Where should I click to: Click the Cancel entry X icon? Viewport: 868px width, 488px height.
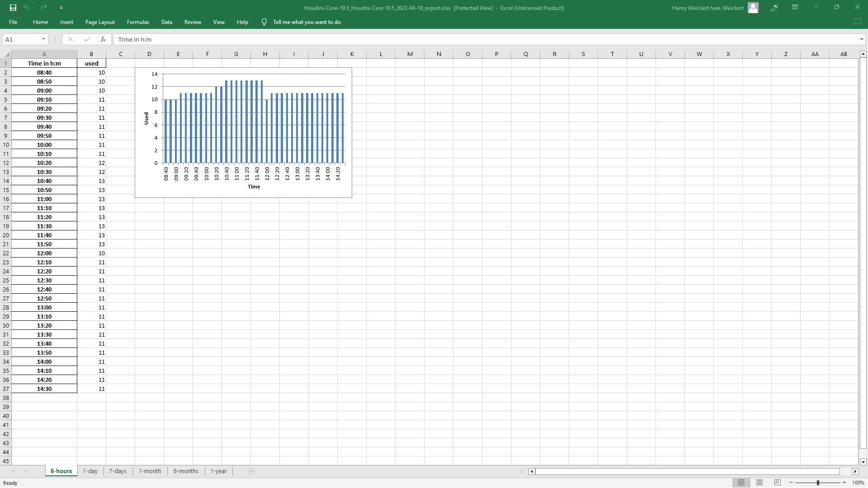click(71, 39)
